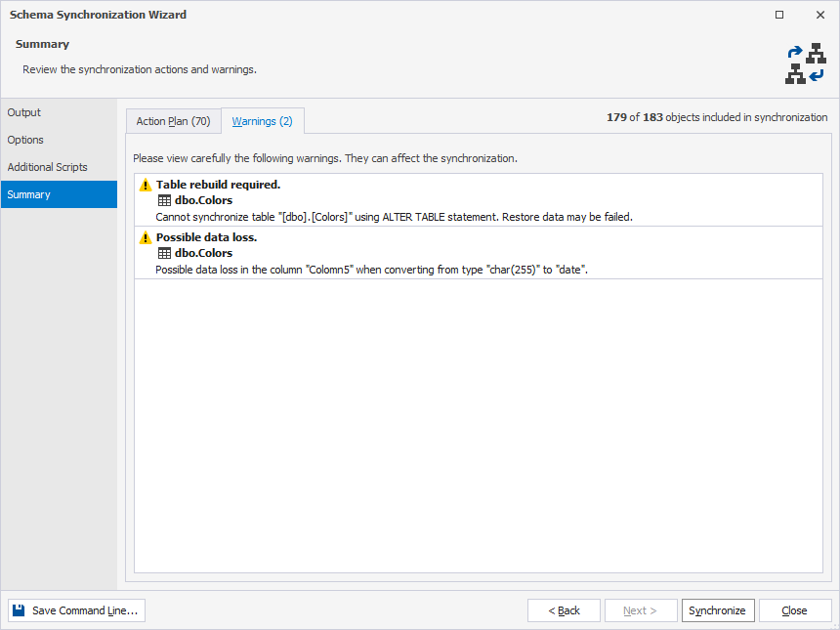Image resolution: width=840 pixels, height=630 pixels.
Task: Select the Possible data loss warning title
Action: click(x=206, y=237)
